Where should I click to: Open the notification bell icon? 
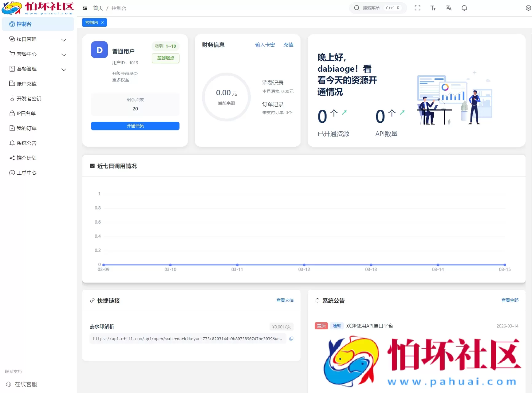[464, 8]
